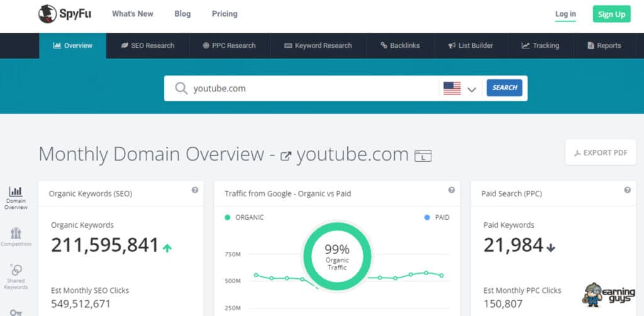Click the Est Monthly PPC Clicks label

pos(523,291)
